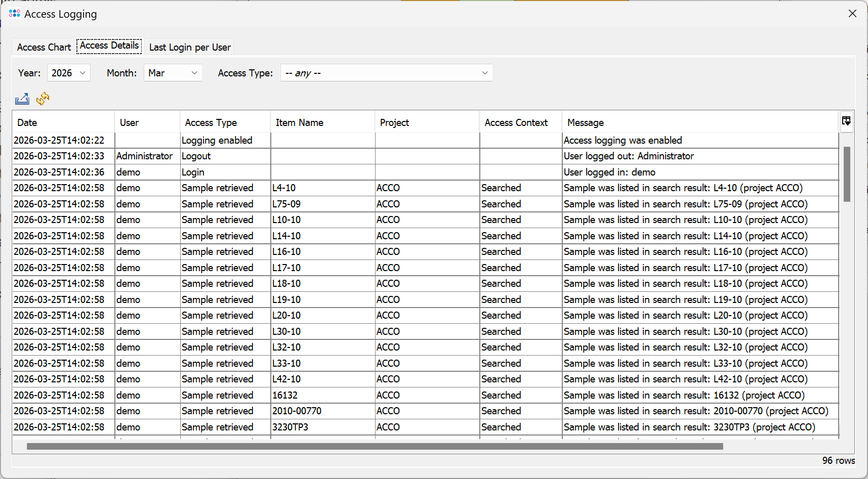Click the yellow refresh arrows icon

43,99
